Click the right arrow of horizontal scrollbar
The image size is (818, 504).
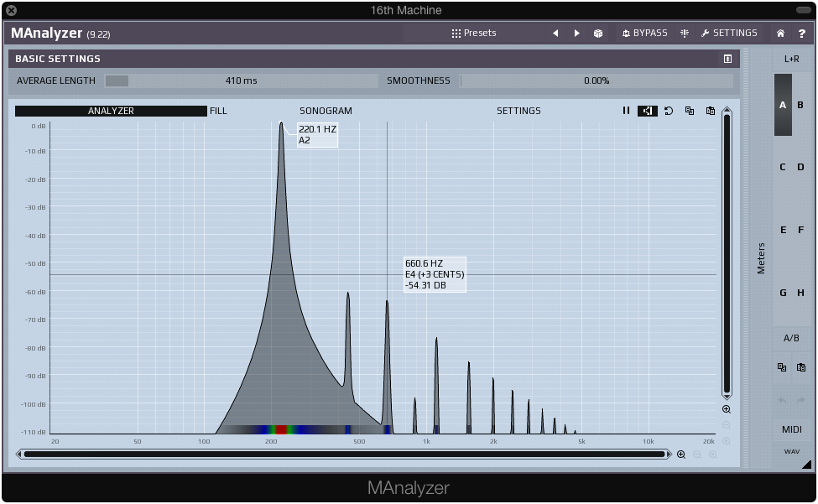[670, 454]
